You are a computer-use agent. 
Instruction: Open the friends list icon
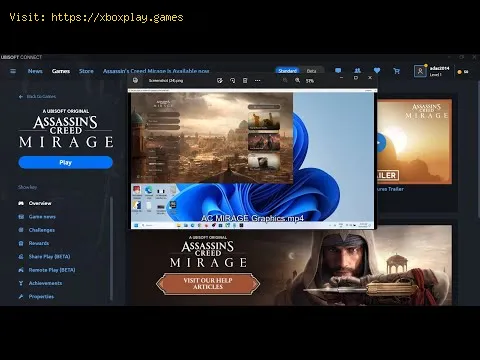click(x=357, y=71)
